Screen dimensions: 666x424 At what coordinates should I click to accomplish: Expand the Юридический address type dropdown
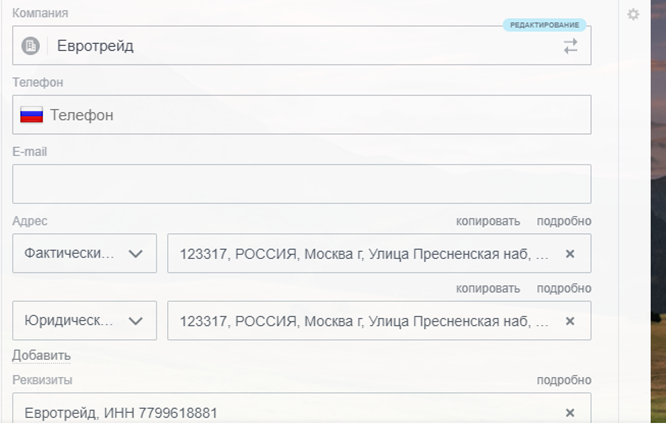(x=84, y=321)
